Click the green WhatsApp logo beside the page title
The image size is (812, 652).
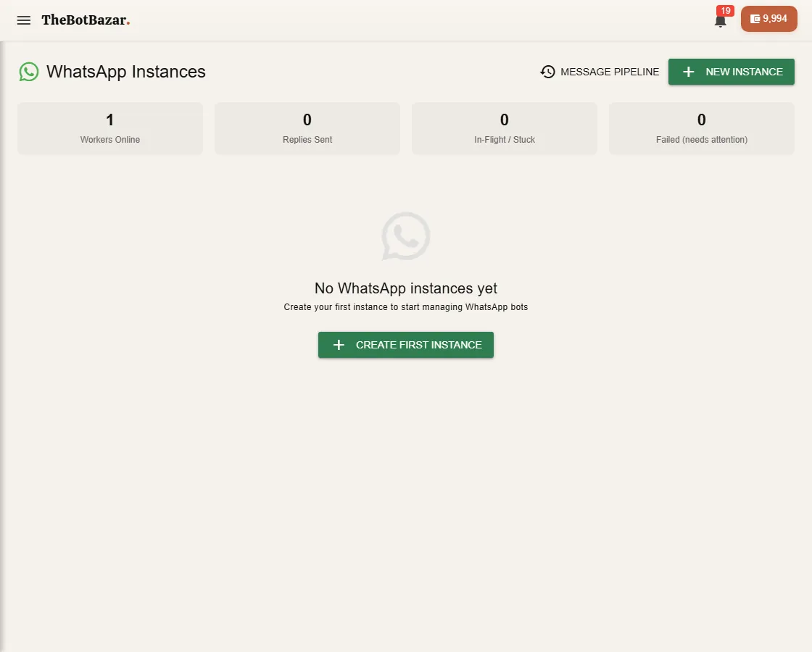(29, 72)
